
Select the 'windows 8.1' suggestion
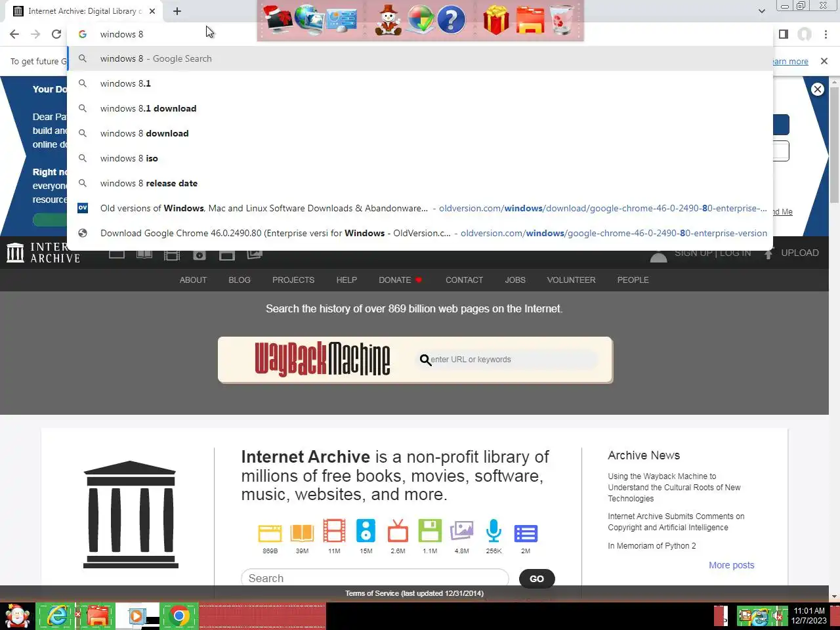click(x=420, y=83)
